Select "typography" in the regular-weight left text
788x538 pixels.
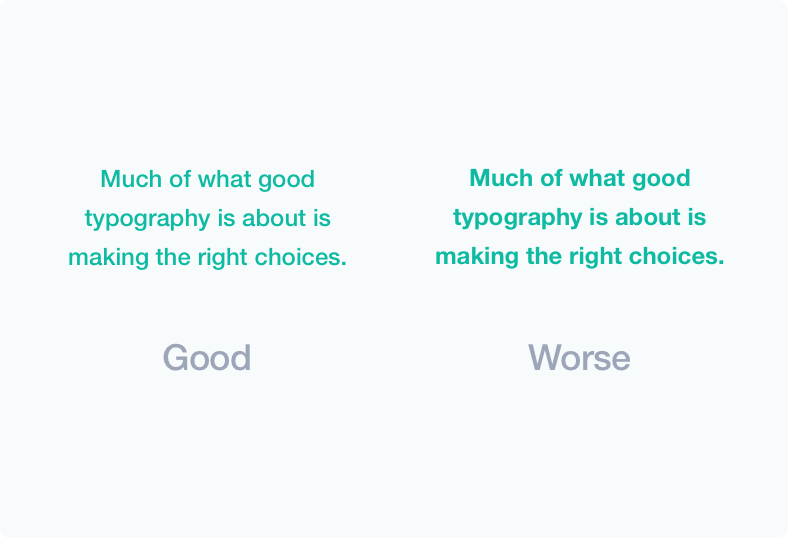pos(148,220)
